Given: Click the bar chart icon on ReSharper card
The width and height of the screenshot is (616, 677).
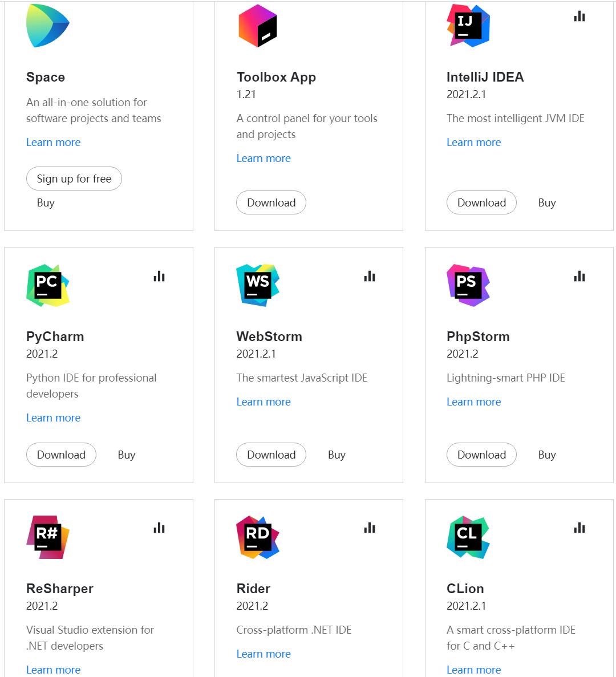Looking at the screenshot, I should pyautogui.click(x=159, y=528).
